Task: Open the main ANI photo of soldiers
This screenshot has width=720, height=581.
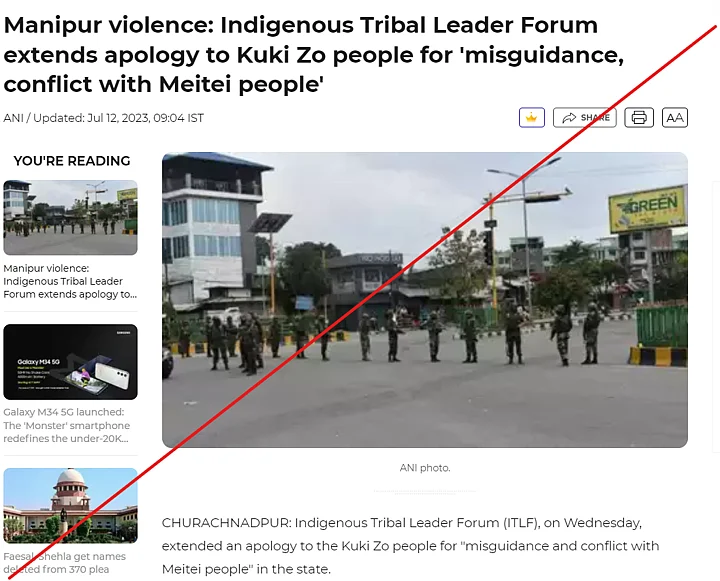Action: 425,299
